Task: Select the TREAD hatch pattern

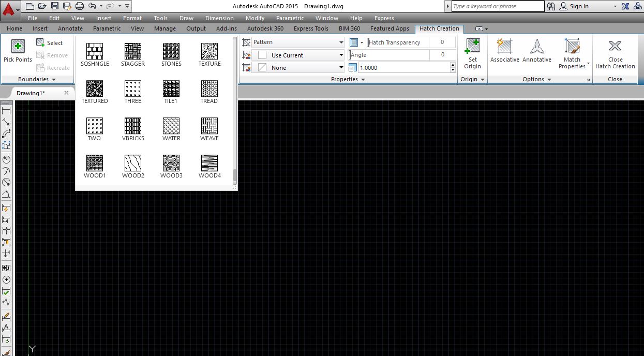Action: (209, 92)
